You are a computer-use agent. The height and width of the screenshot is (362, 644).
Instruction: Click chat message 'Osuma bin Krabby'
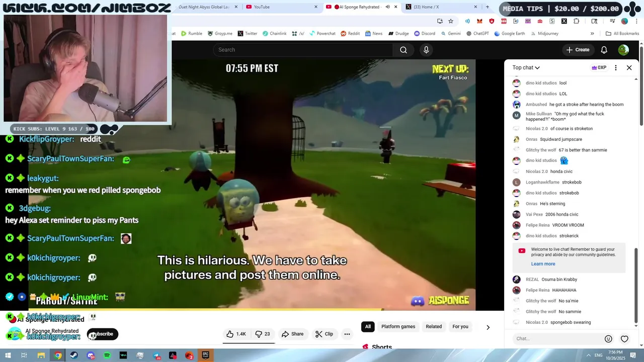pyautogui.click(x=559, y=280)
